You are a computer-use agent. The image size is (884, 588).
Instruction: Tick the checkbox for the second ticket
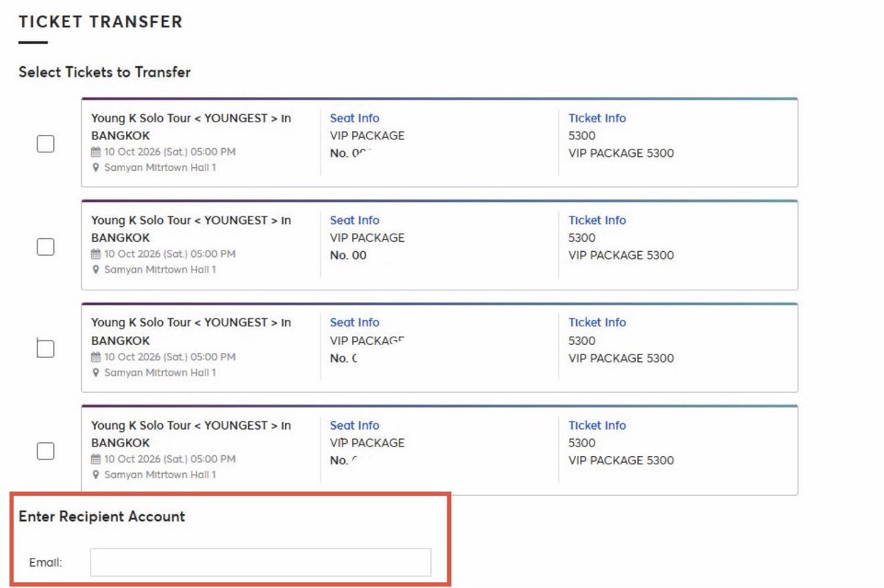pyautogui.click(x=46, y=247)
